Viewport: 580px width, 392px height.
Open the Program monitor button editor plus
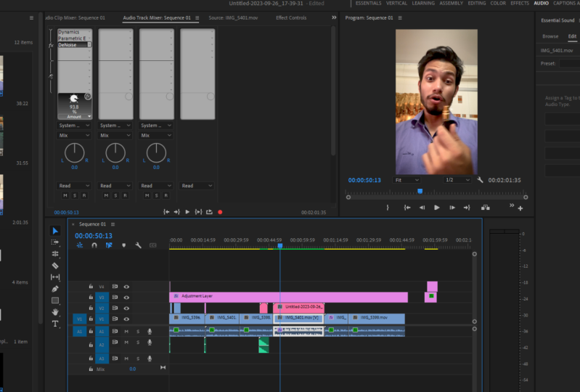click(520, 208)
